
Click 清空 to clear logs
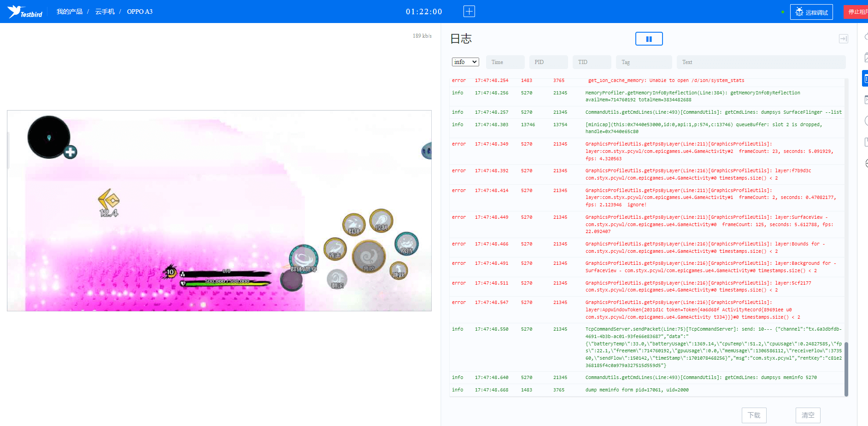(x=808, y=415)
